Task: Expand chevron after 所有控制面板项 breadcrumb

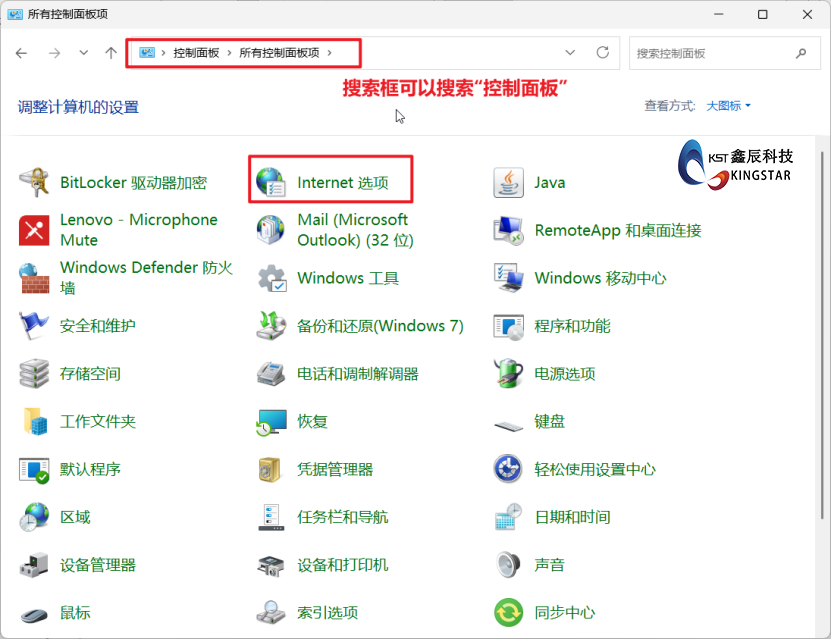Action: (x=329, y=53)
